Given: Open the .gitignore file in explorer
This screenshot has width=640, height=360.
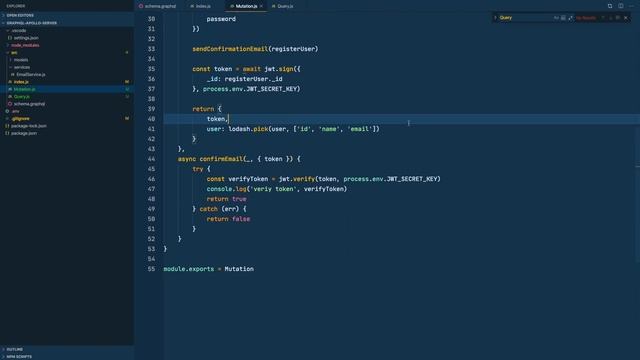Looking at the screenshot, I should [x=67, y=119].
